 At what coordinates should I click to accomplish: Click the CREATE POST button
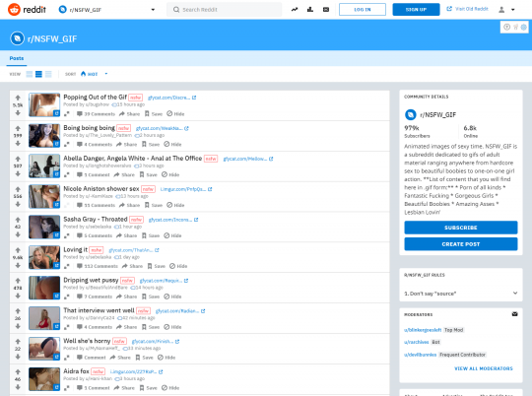461,244
